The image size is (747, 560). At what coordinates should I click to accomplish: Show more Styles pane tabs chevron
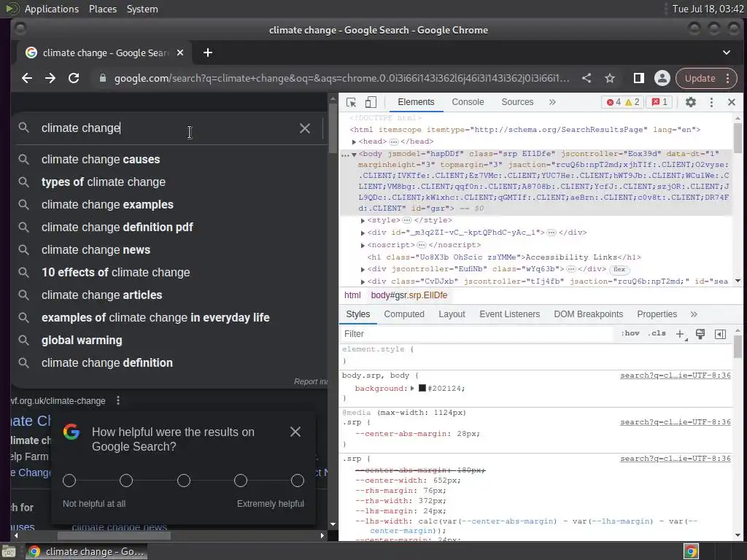click(x=694, y=314)
